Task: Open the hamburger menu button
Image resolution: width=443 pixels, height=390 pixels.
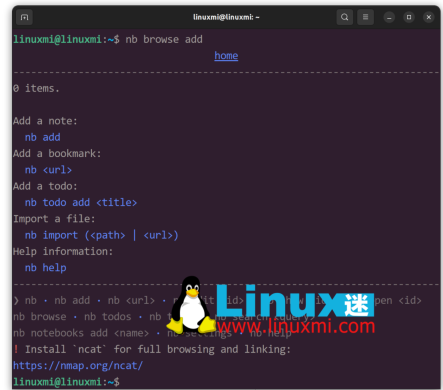Action: tap(365, 17)
